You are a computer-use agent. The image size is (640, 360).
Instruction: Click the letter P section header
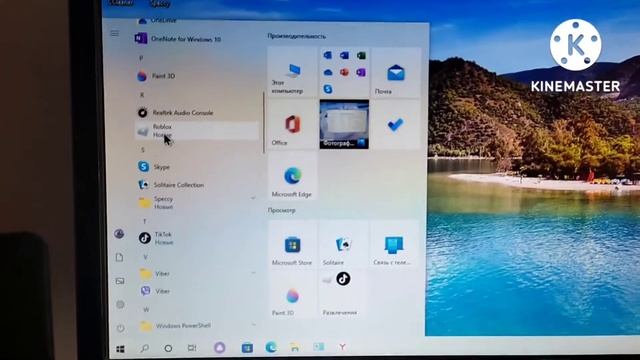tap(141, 58)
